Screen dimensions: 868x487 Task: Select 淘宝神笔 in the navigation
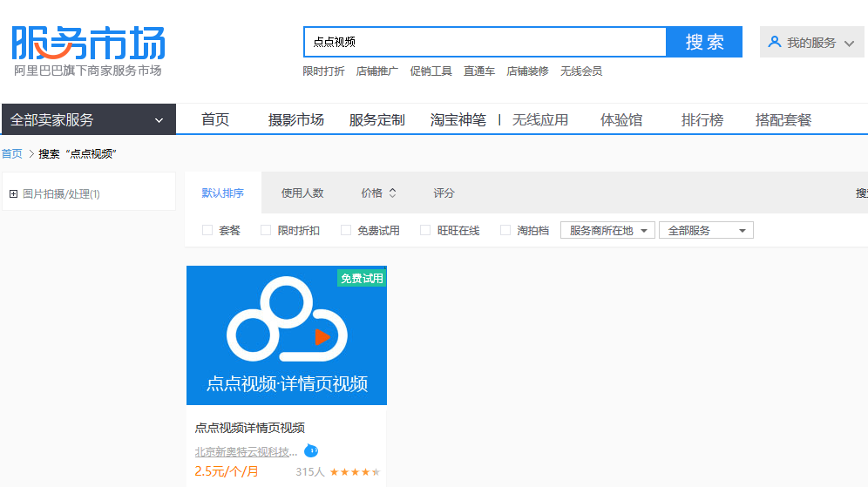click(458, 119)
